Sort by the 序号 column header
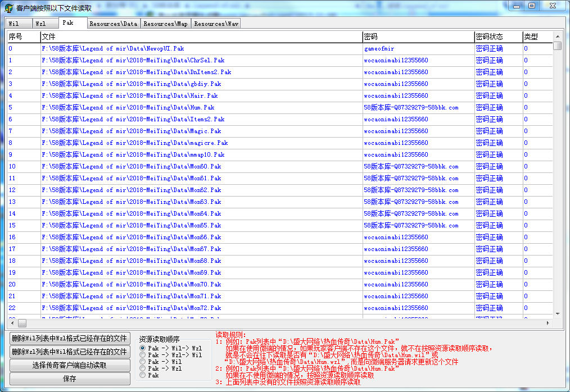 (x=24, y=37)
